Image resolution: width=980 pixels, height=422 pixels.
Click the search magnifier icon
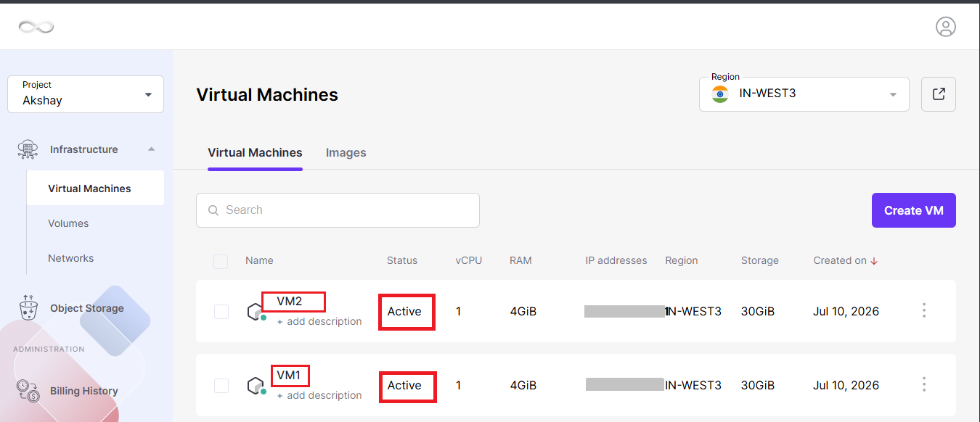pos(213,210)
